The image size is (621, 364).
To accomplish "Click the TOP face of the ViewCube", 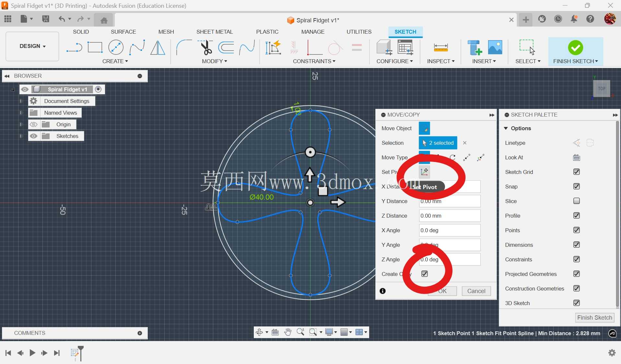I will (602, 88).
